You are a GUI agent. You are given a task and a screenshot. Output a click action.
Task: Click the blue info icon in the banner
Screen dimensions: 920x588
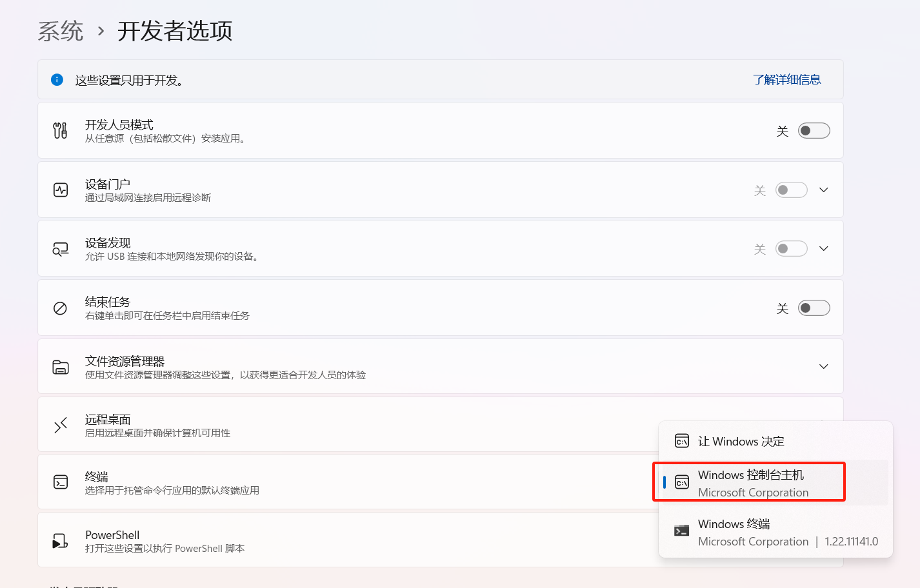click(x=57, y=80)
